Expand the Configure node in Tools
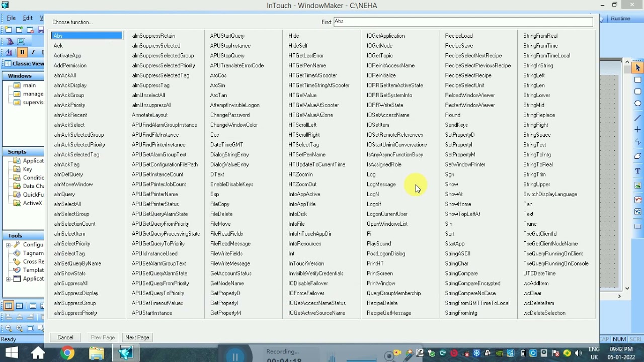Image resolution: width=644 pixels, height=362 pixels. point(8,245)
